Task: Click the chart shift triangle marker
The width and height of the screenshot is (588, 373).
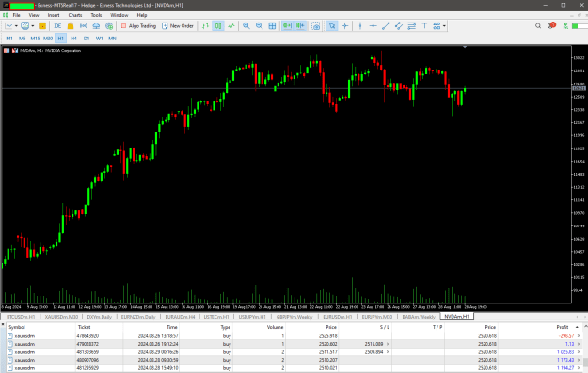Action: click(465, 47)
